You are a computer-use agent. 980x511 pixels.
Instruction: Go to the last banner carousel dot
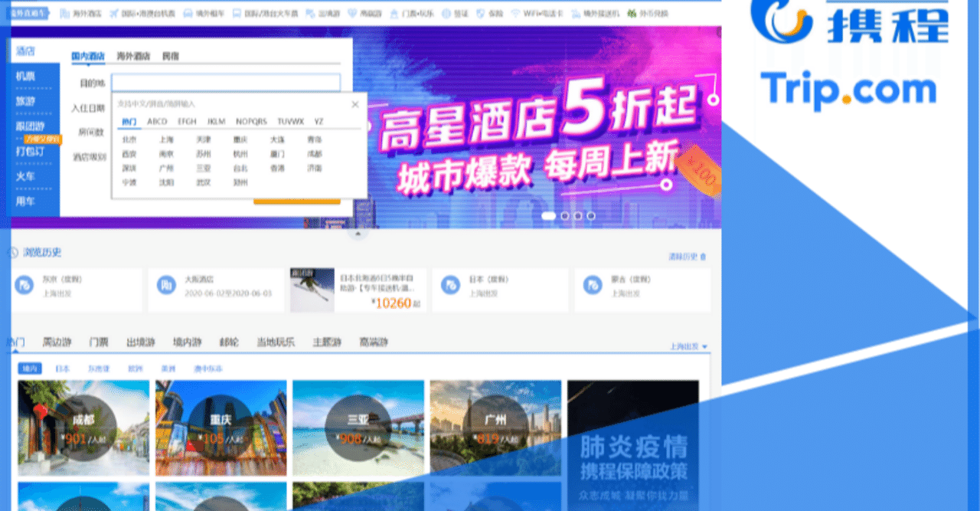pos(590,216)
